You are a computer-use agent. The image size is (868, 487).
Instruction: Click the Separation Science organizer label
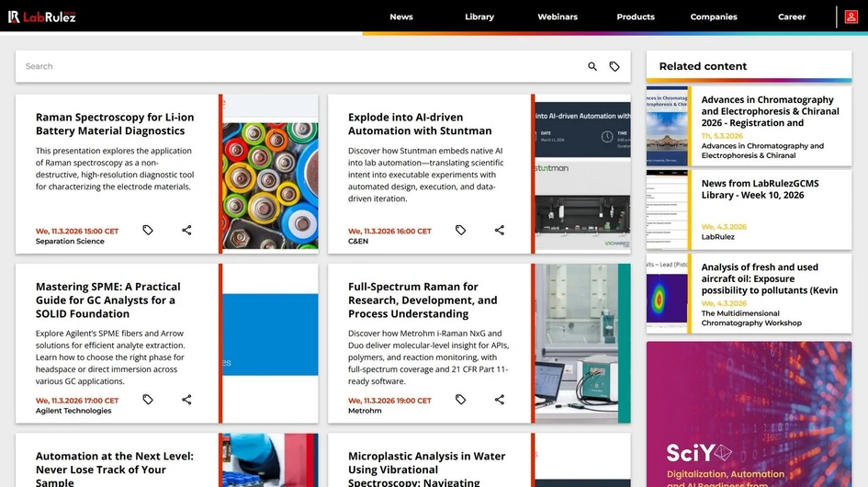tap(70, 241)
